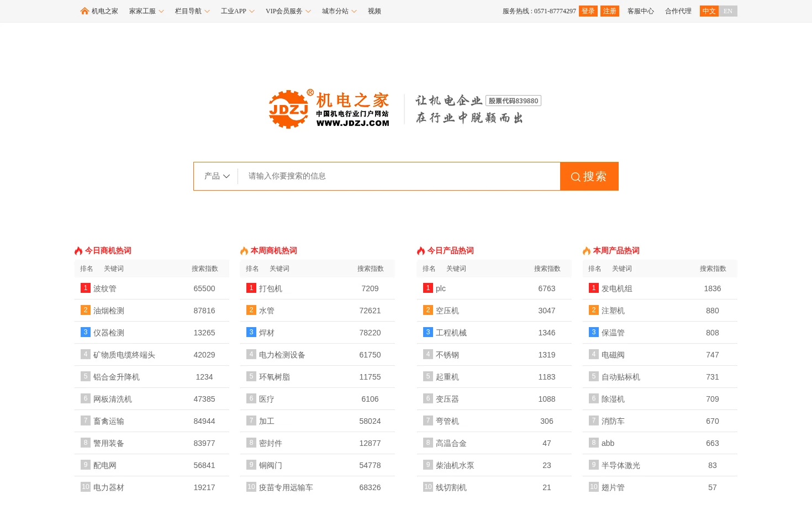Click rank 3 badge beside 保温管
The image size is (812, 510).
(x=594, y=332)
